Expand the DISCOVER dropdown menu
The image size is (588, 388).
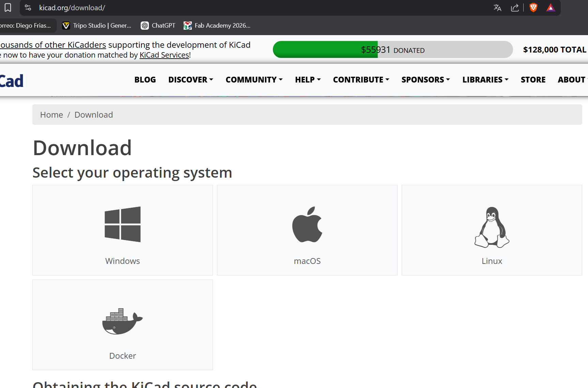coord(191,80)
